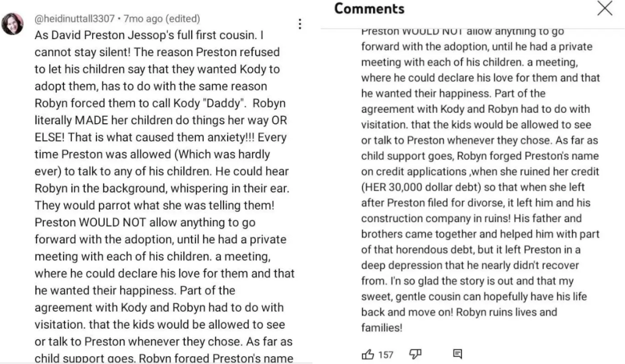Click the left "Preston WOULD NOT allow" line
Viewport: 625px width, 364px height.
coord(145,223)
